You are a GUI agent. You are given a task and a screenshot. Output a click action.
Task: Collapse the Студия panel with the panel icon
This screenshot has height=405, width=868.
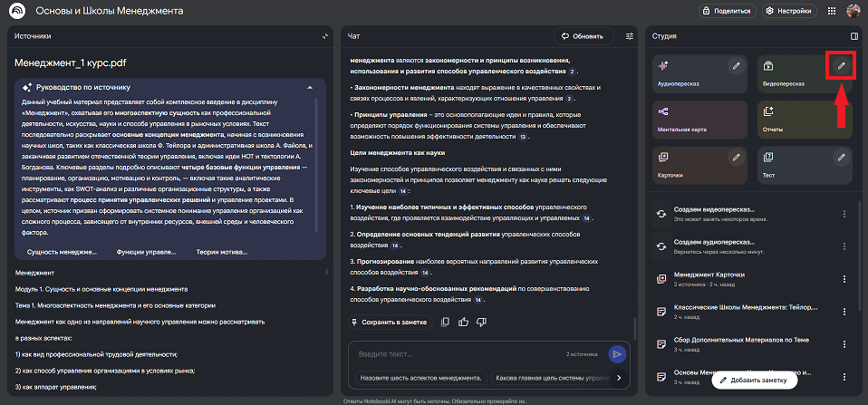[854, 36]
